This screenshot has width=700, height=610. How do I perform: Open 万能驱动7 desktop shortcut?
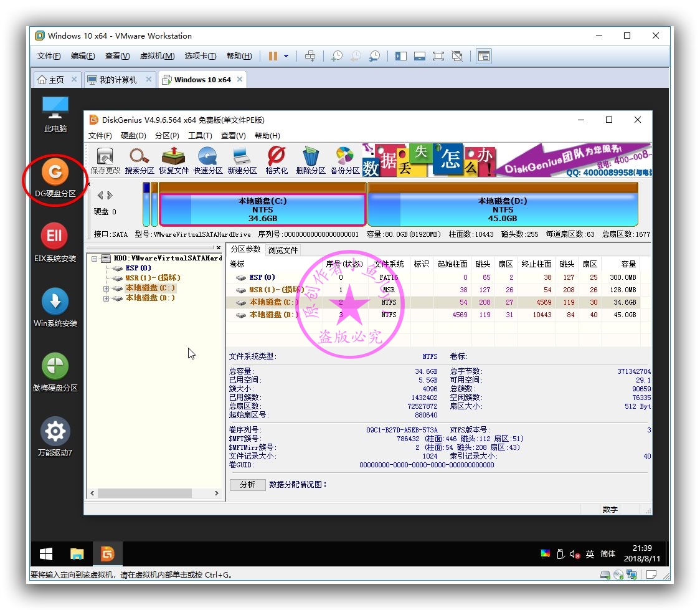55,437
